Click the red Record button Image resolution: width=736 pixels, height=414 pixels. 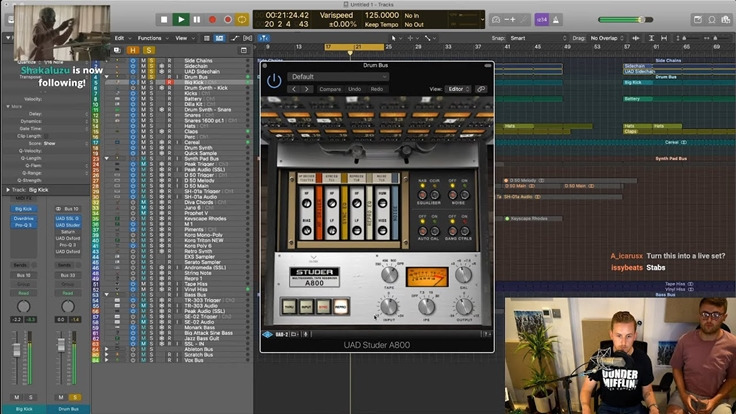[x=212, y=19]
